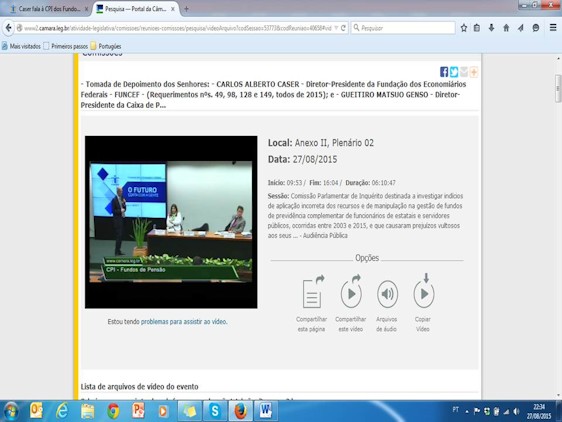Click the email share envelope icon
The height and width of the screenshot is (422, 562).
pyautogui.click(x=464, y=72)
